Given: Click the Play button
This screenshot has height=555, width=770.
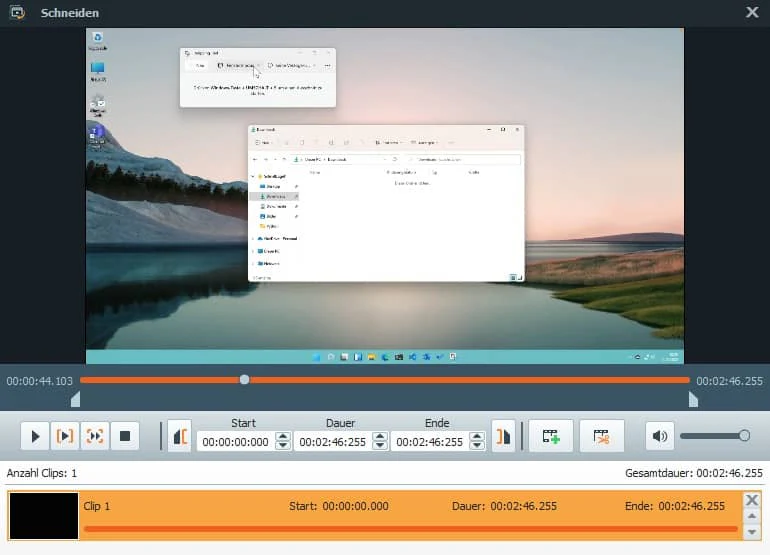Looking at the screenshot, I should tap(35, 436).
